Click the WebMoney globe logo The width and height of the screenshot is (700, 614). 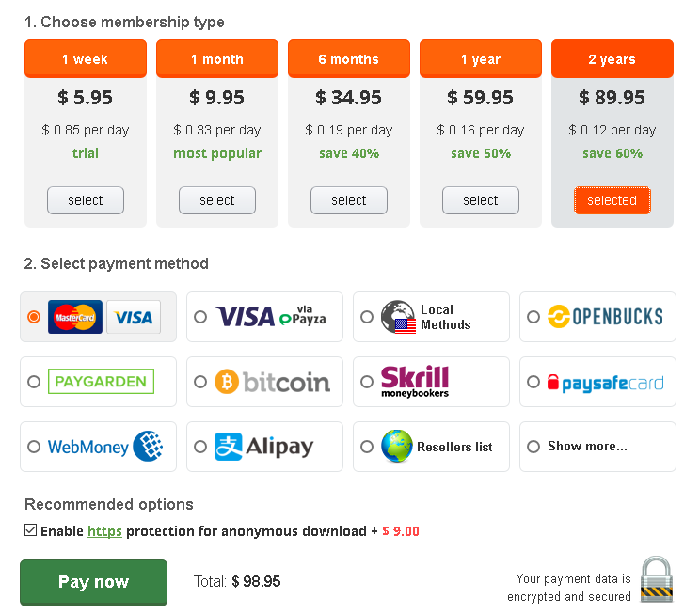click(149, 447)
